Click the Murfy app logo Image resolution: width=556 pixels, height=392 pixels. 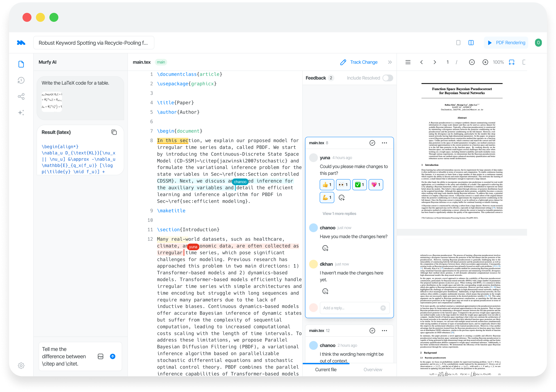tap(21, 43)
